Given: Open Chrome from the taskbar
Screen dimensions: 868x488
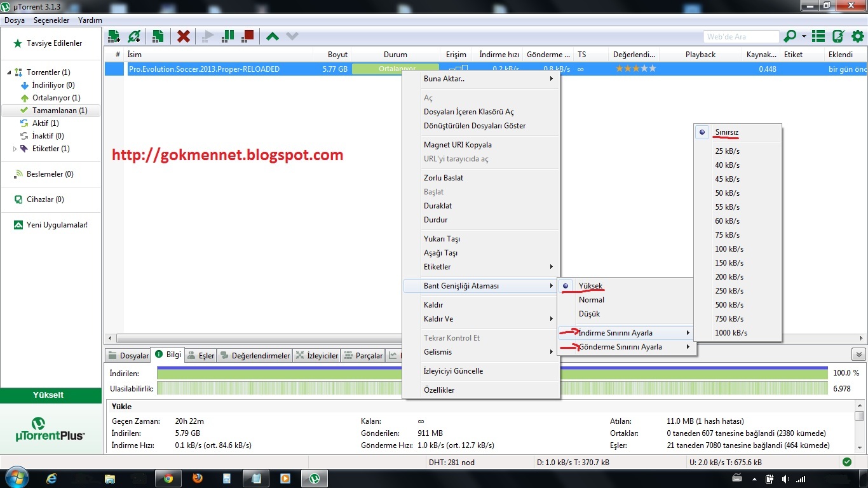Looking at the screenshot, I should tap(168, 478).
